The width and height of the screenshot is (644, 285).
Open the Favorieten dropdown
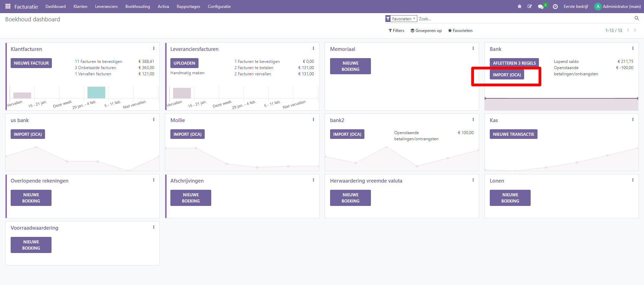[x=460, y=31]
